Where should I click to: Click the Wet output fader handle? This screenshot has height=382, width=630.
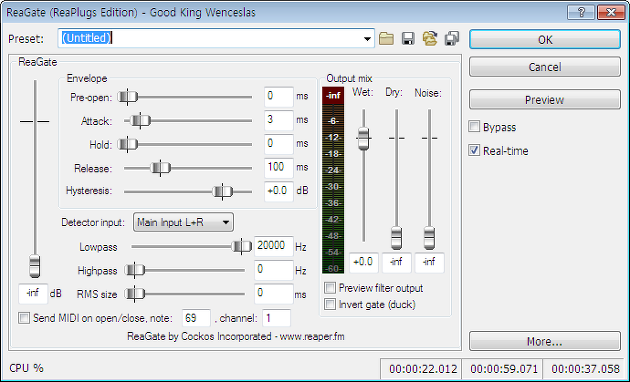pos(364,138)
